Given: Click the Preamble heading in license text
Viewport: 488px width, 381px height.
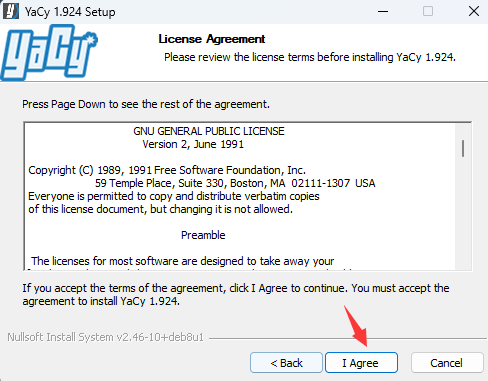Looking at the screenshot, I should coord(203,235).
